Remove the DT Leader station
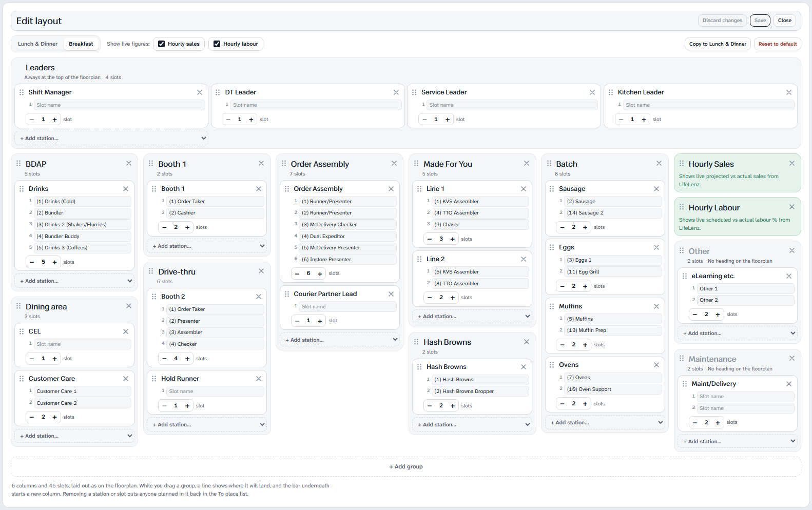Viewport: 812px width, 510px height. click(x=396, y=92)
